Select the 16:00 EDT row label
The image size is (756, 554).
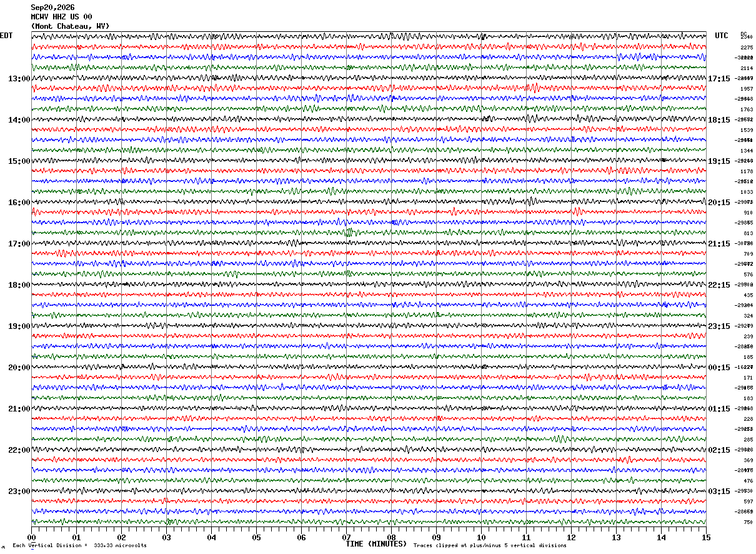coord(19,203)
